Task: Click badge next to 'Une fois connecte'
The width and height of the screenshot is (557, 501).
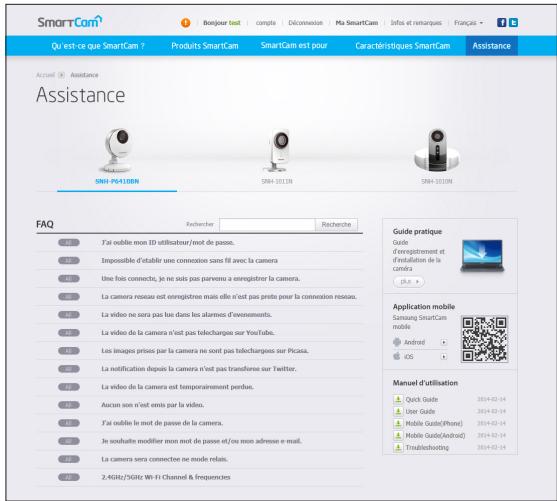Action: pyautogui.click(x=69, y=279)
